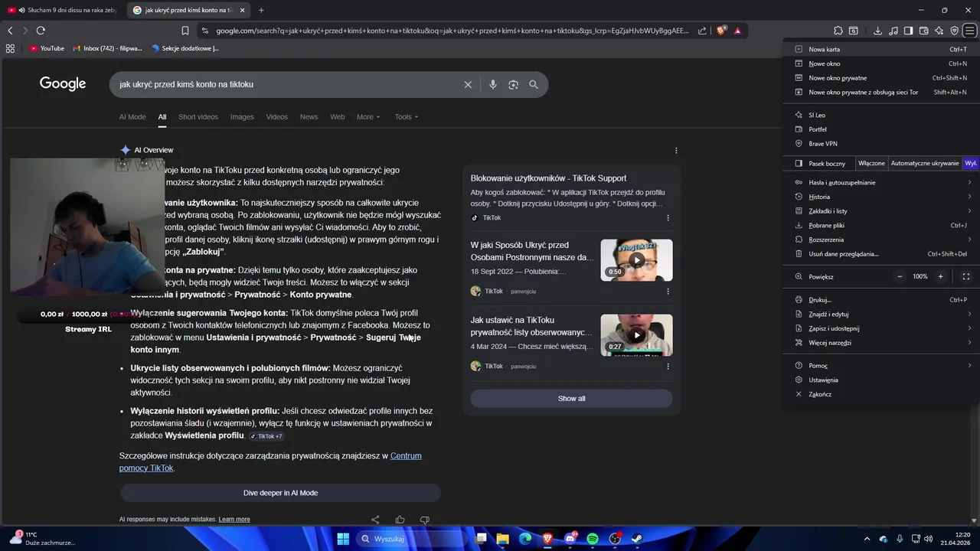Open the Tools dropdown in search filters

point(407,117)
